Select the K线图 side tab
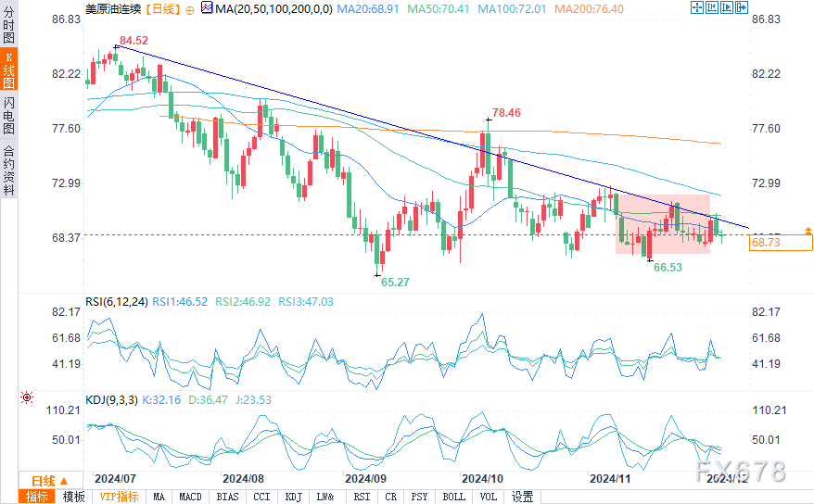Viewport: 814px width, 504px height. pos(9,69)
